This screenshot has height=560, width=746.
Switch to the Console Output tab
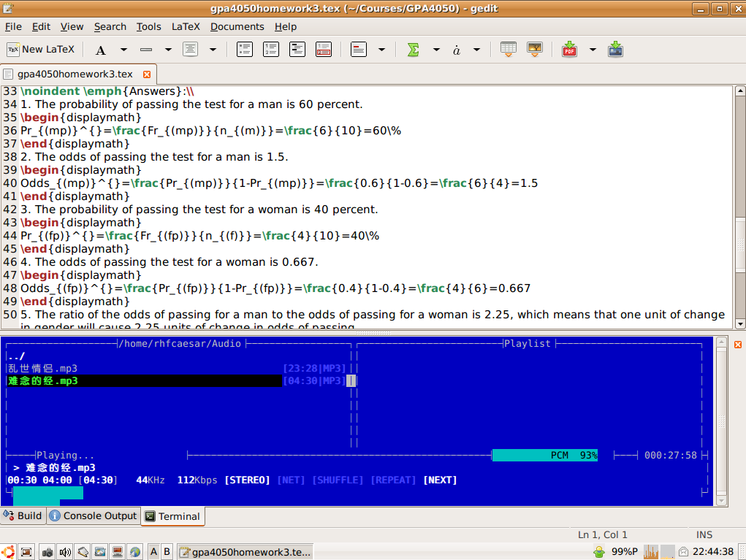pyautogui.click(x=94, y=515)
